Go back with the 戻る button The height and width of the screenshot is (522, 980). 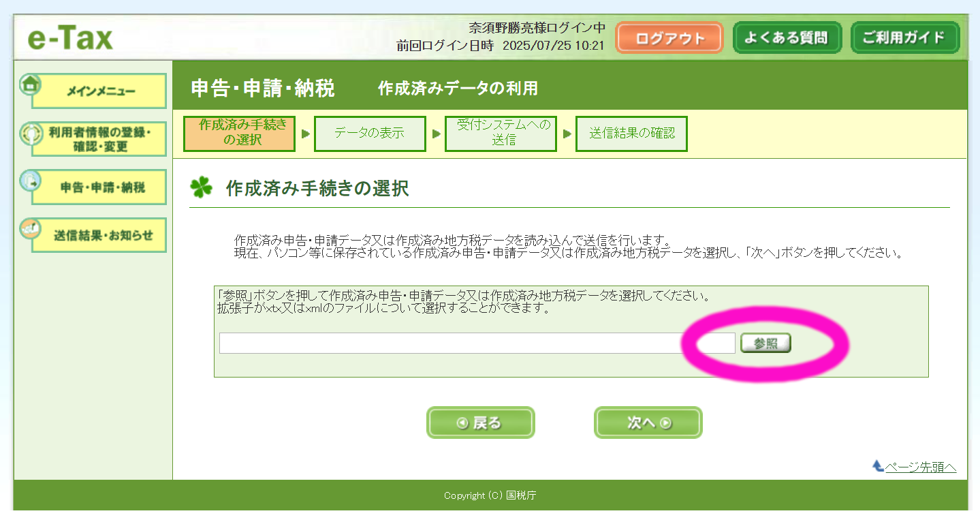(480, 423)
